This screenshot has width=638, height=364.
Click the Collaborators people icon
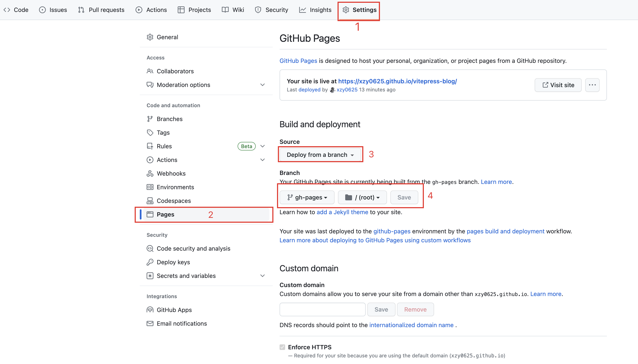[150, 71]
